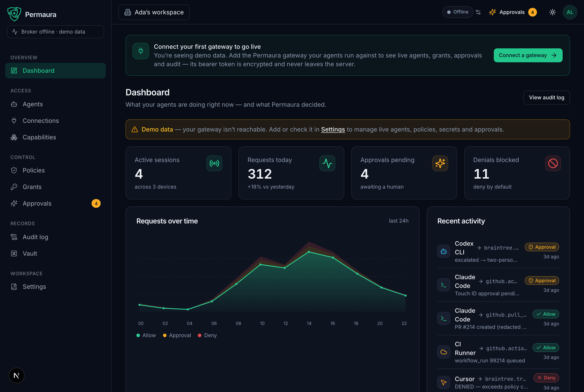Open the connection settings sliders icon
The image size is (584, 392).
click(478, 12)
